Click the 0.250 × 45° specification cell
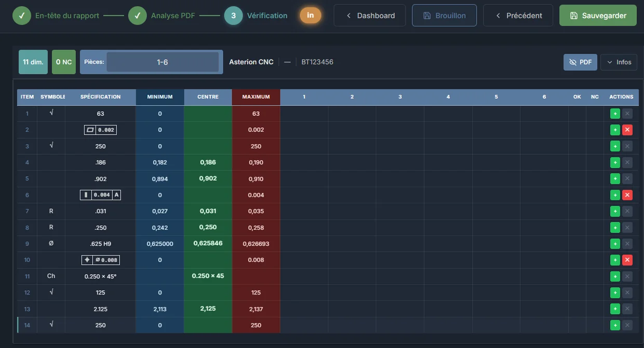Screen dimensions: 644x348 coord(101,276)
